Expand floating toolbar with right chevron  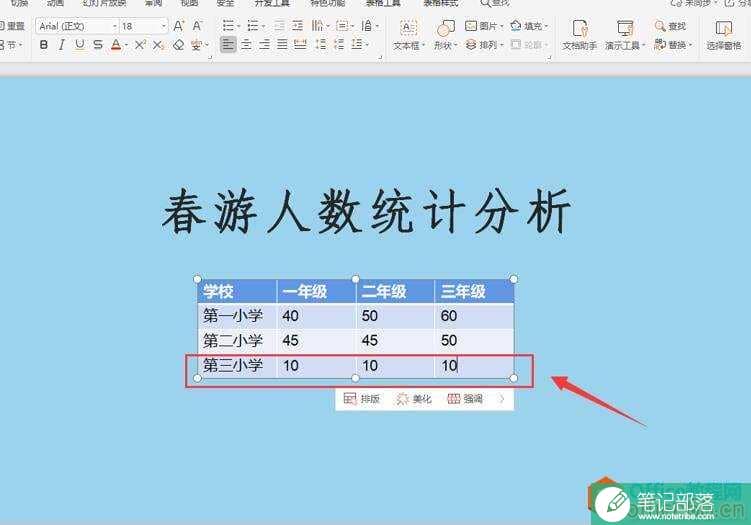click(501, 399)
